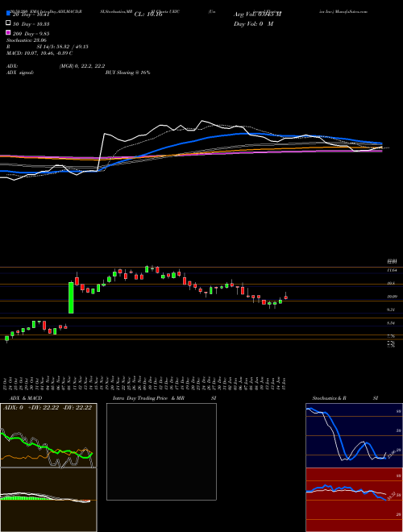Click the white price line peak in upper chart

point(202,121)
